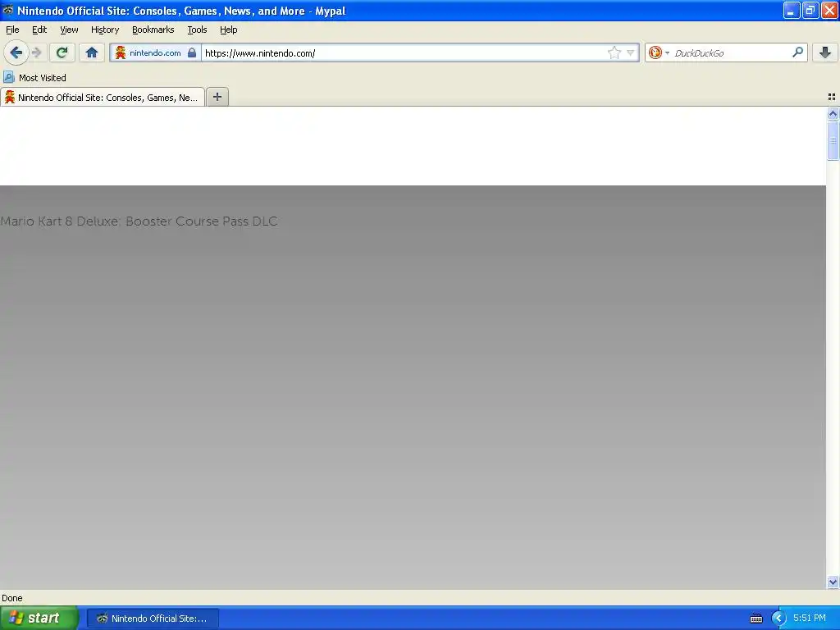This screenshot has width=840, height=630.
Task: Minimize the Mypal browser window
Action: (x=791, y=10)
